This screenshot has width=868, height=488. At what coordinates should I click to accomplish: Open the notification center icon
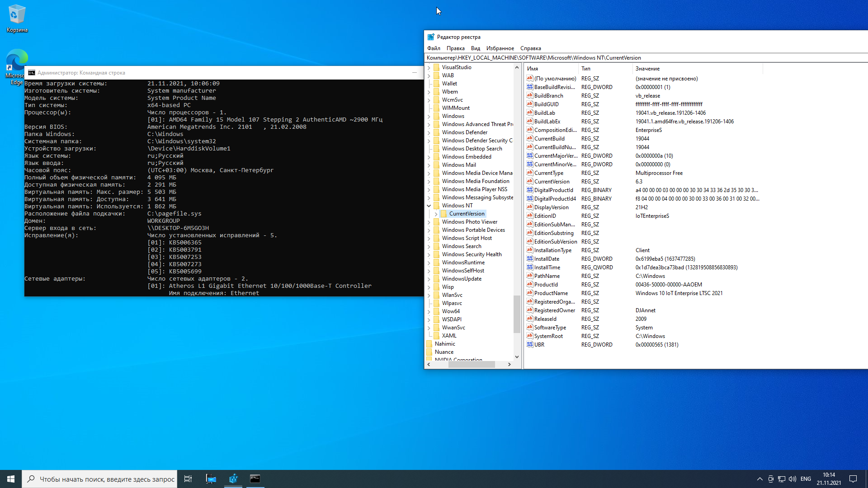click(853, 479)
